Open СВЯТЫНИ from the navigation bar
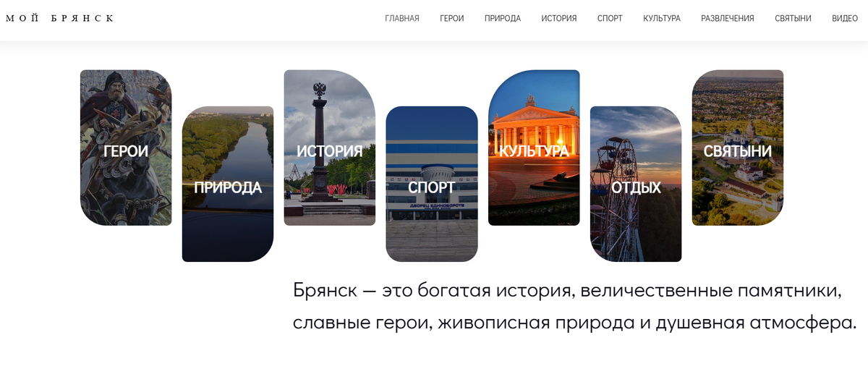Viewport: 868px width, 387px height. coord(793,19)
